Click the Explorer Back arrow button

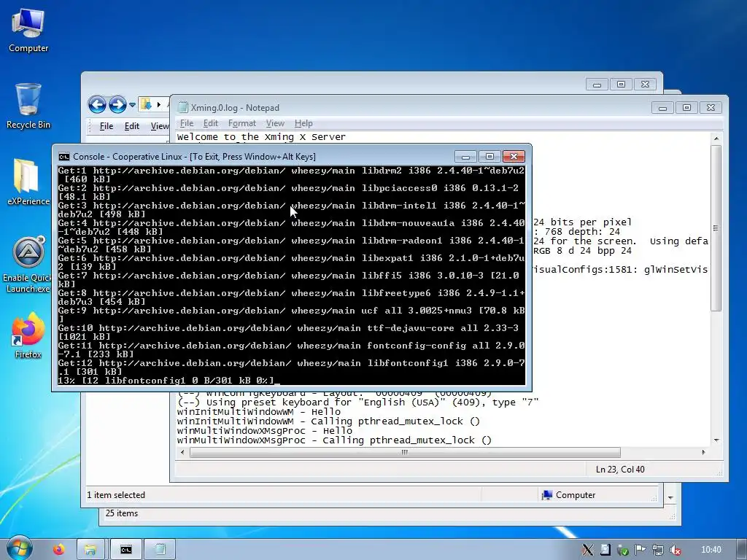97,104
